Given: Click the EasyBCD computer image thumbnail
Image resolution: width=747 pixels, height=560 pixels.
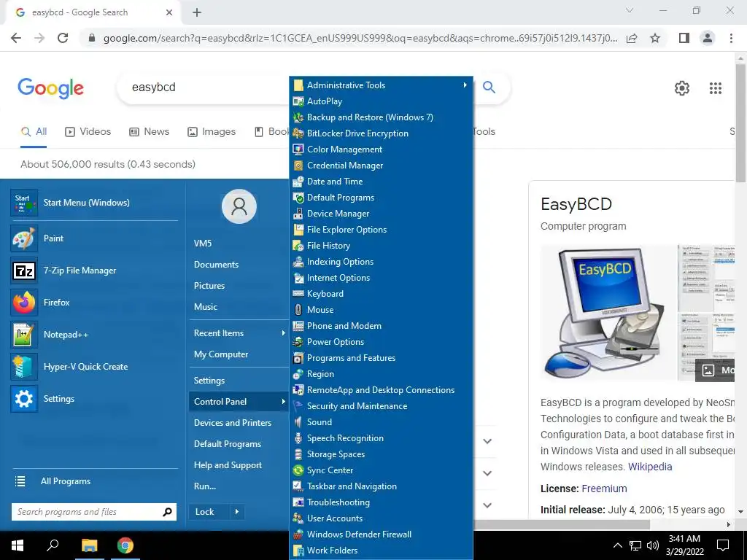Looking at the screenshot, I should click(x=608, y=313).
